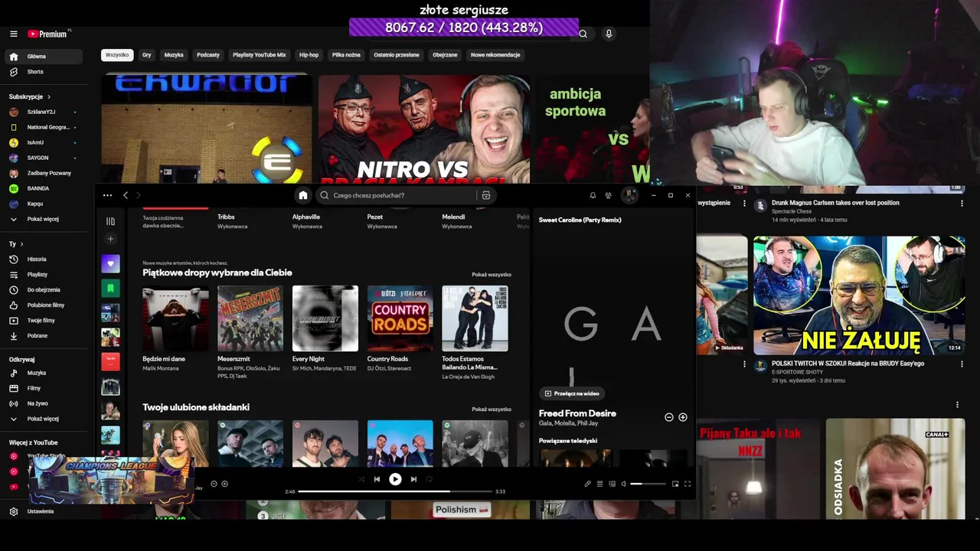Select the Muzyka filter chip
Viewport: 980px width, 551px height.
click(x=174, y=55)
